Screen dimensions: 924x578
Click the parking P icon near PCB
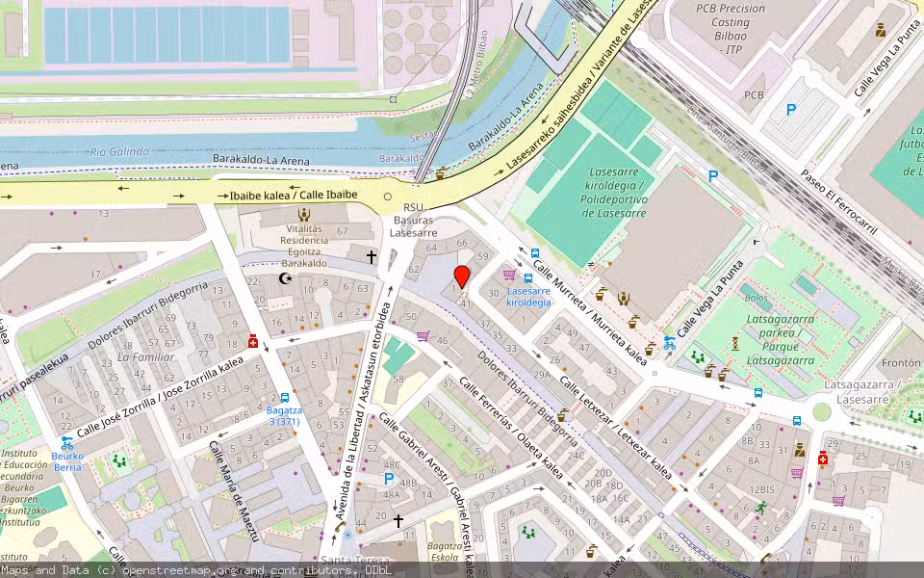791,109
